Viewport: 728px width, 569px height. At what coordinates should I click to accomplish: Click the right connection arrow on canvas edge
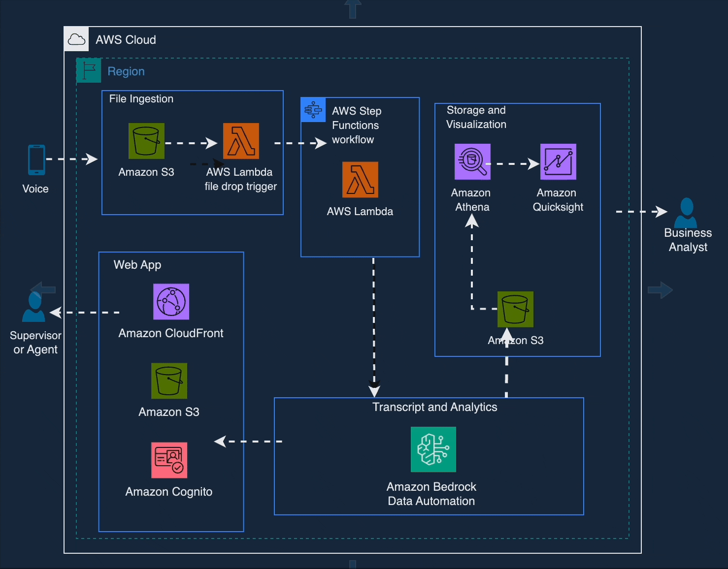pyautogui.click(x=660, y=290)
